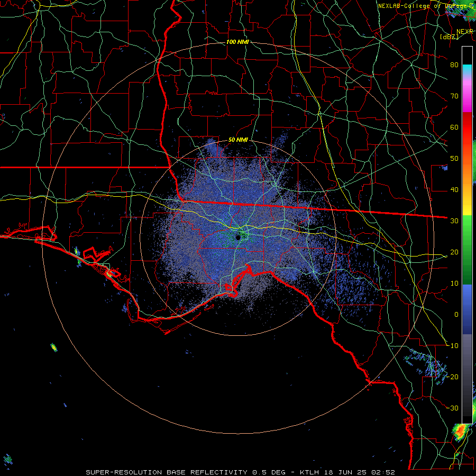Click the 100 NMI range ring label

[237, 42]
